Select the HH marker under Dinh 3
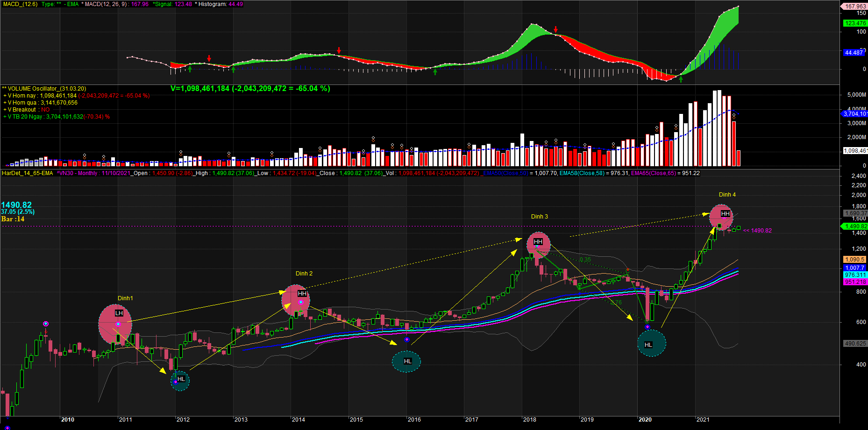Image resolution: width=868 pixels, height=430 pixels. point(538,242)
